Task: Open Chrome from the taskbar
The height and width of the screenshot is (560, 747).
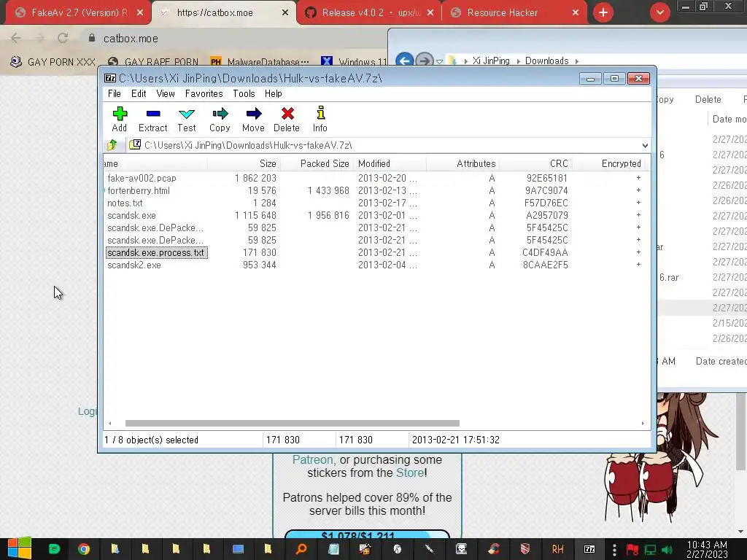Action: [x=85, y=549]
